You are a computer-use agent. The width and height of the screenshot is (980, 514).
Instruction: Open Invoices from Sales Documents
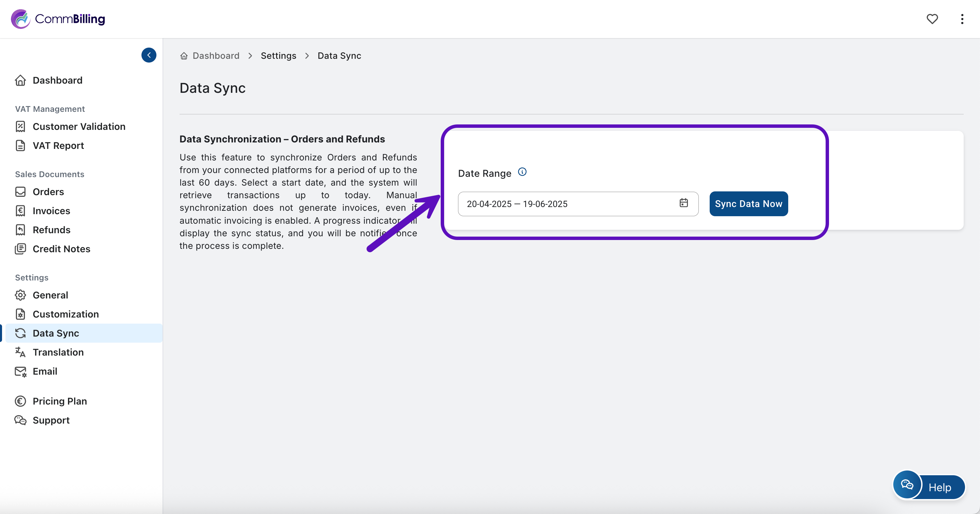click(51, 211)
